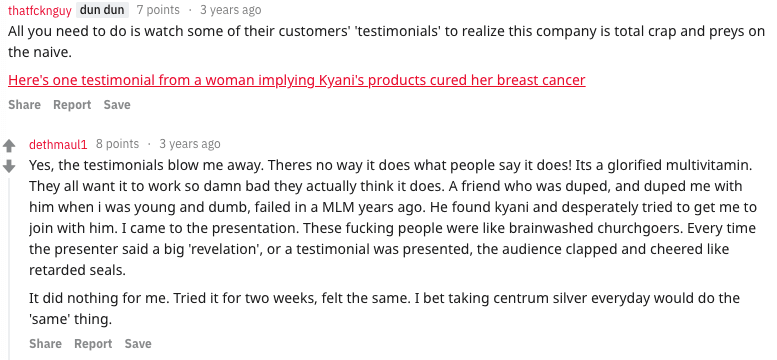
Task: Report thatfcknguy's comment
Action: [x=72, y=105]
